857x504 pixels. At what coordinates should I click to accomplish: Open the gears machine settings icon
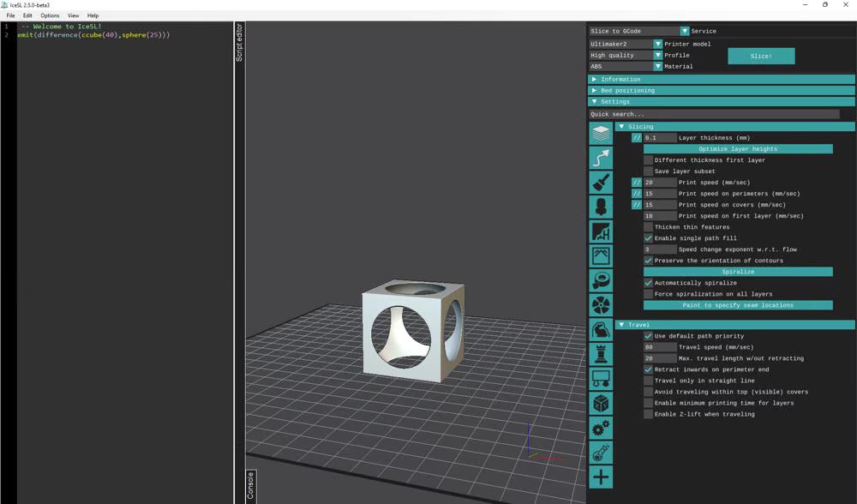[601, 427]
